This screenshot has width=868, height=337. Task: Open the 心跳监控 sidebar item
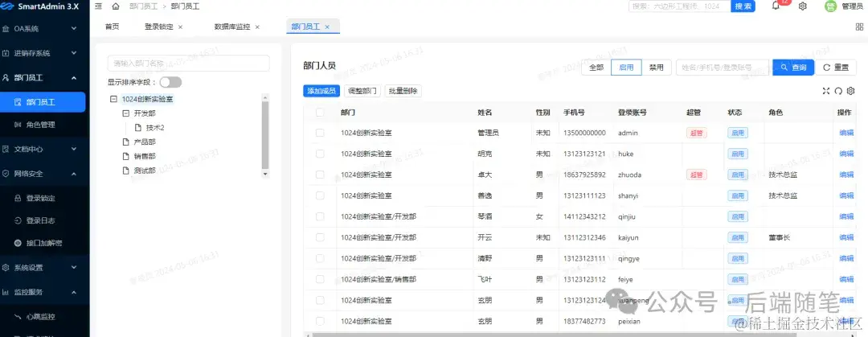pos(43,317)
